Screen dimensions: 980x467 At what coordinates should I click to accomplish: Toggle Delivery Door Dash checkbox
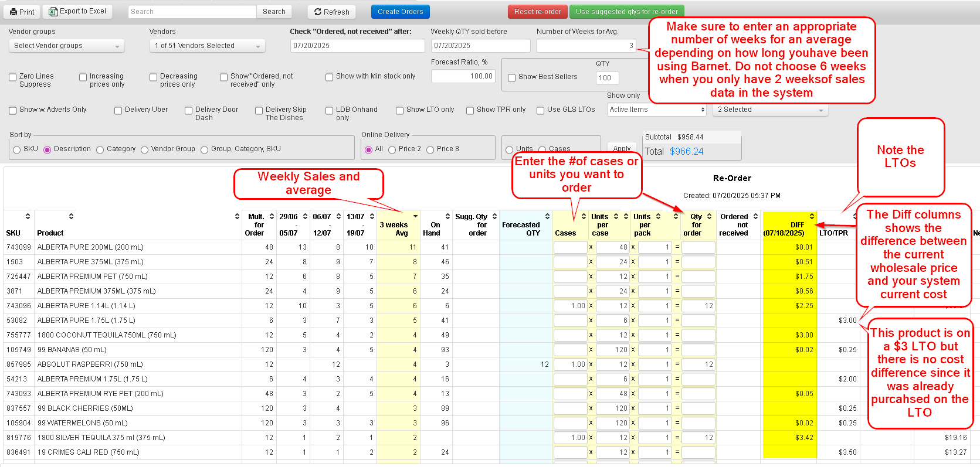(188, 110)
